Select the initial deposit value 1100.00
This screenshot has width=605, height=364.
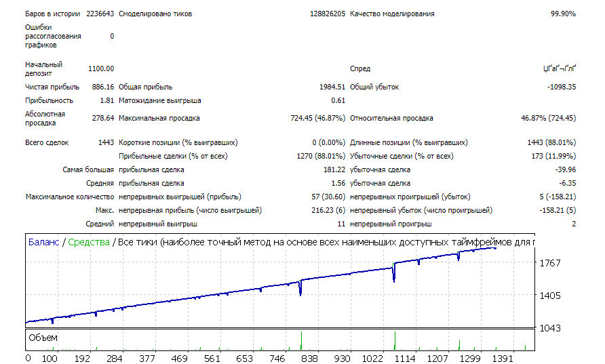click(x=101, y=68)
